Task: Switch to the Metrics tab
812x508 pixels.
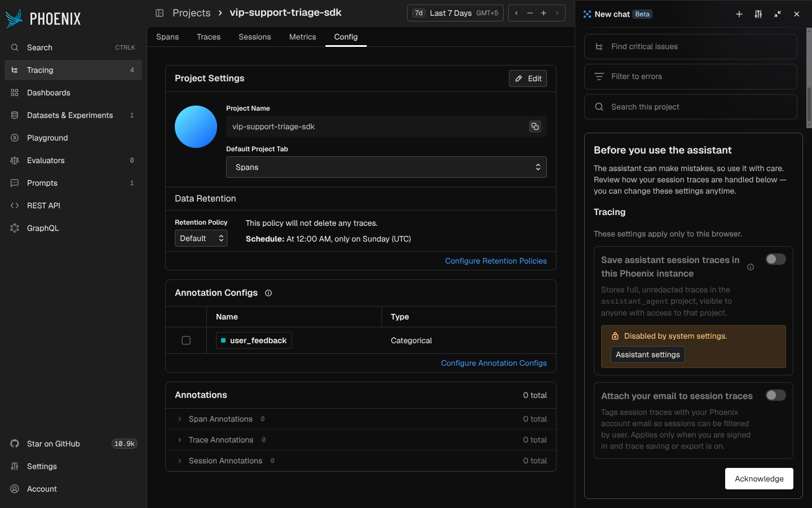Action: coord(303,37)
